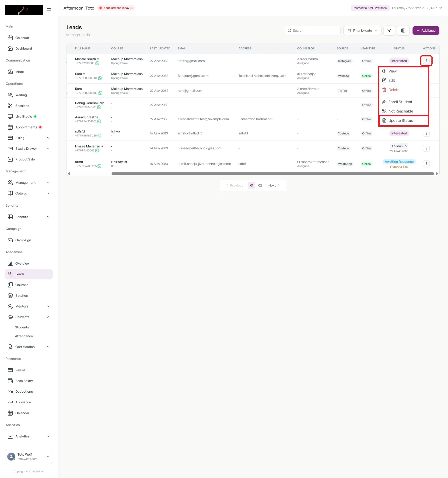Open Batches in the sidebar

click(x=29, y=295)
